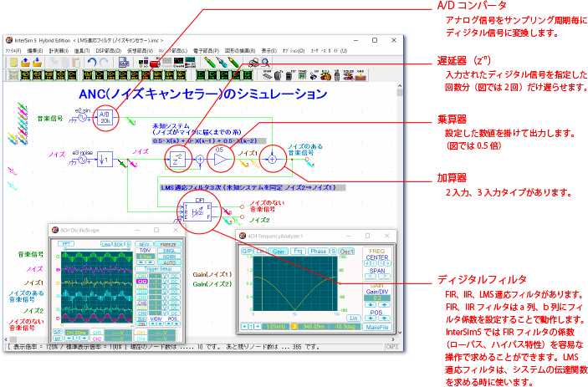Click the redo arrow icon
This screenshot has height=387, width=588.
pyautogui.click(x=104, y=63)
